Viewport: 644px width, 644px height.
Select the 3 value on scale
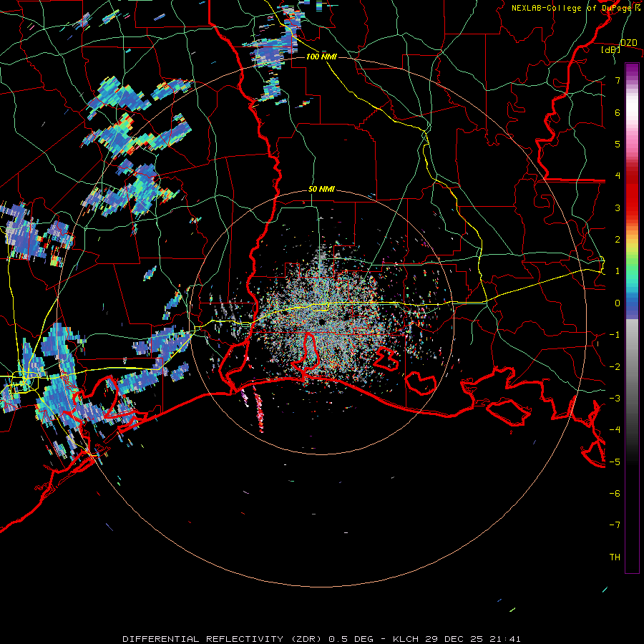618,208
